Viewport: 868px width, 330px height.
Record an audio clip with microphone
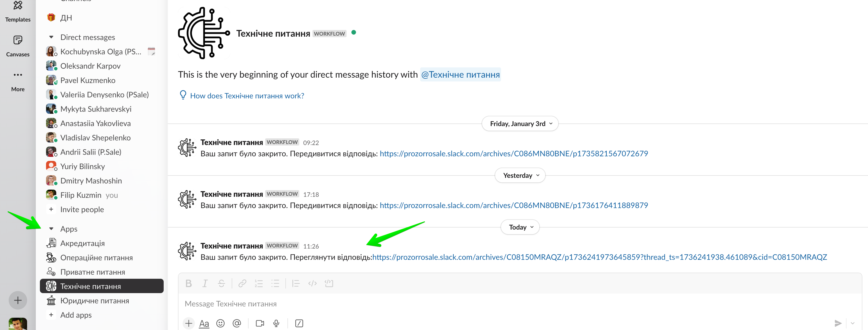(x=276, y=323)
